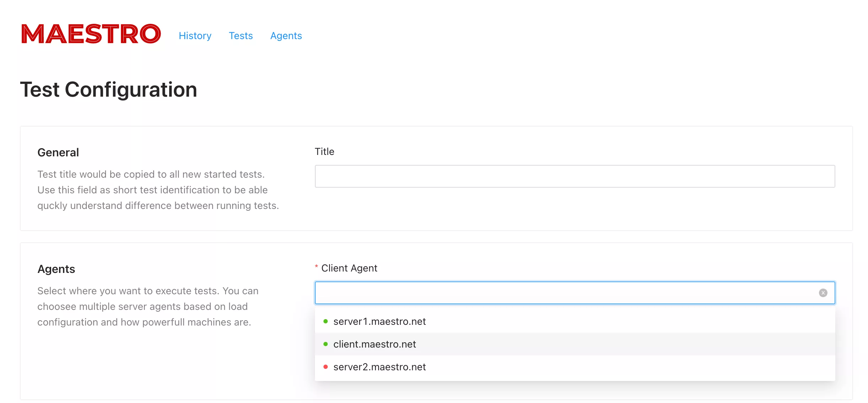Pick server2.maestro.net option
Viewport: 868px width, 403px height.
pyautogui.click(x=575, y=367)
